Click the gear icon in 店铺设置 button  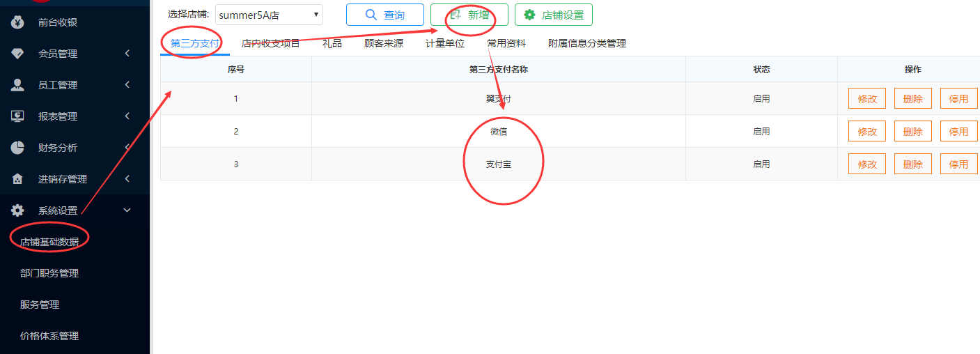coord(529,15)
